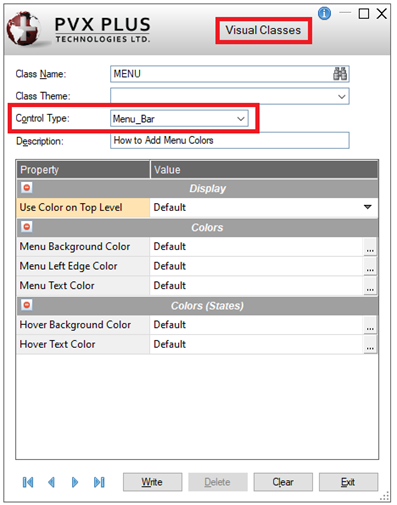Click the Clear button

click(283, 482)
